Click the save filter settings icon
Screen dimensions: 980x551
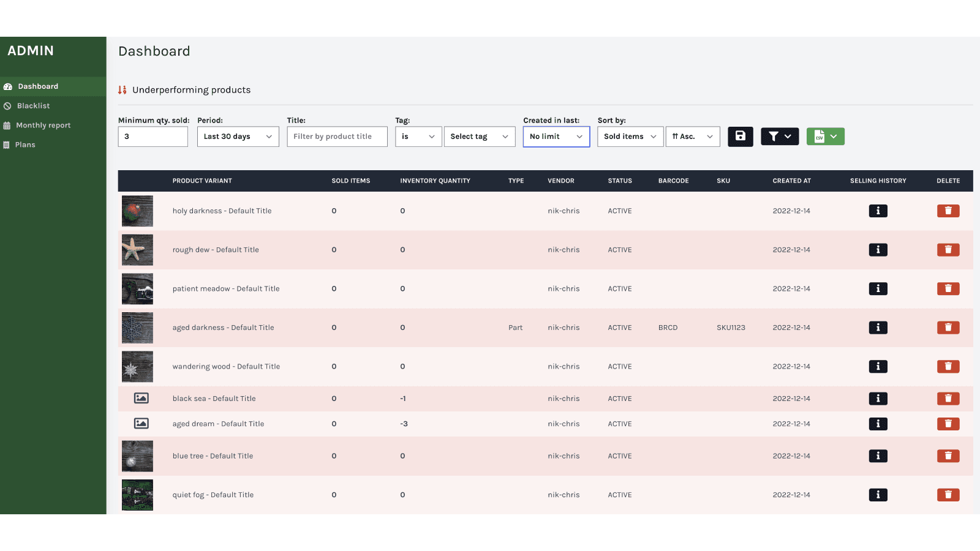(x=740, y=137)
